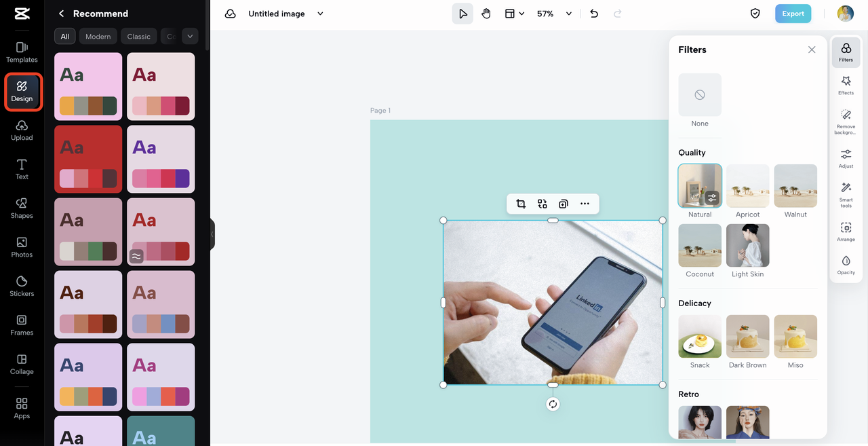Viewport: 868px width, 446px height.
Task: Open the Effects tool on right rail
Action: (846, 86)
